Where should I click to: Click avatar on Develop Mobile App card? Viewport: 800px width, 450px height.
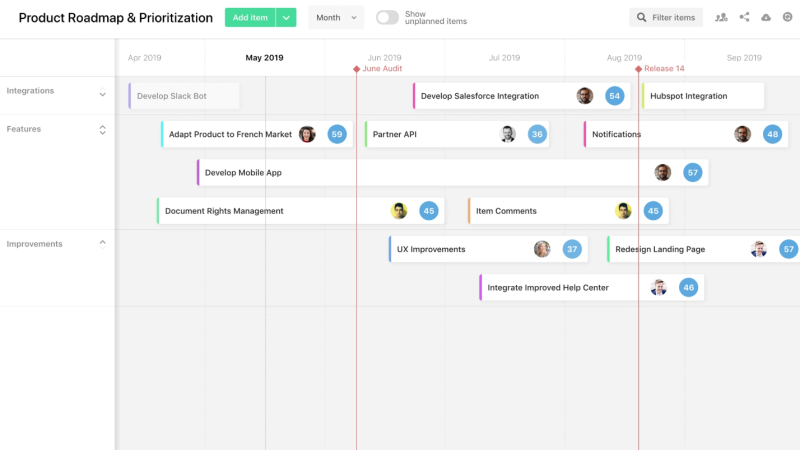(663, 172)
